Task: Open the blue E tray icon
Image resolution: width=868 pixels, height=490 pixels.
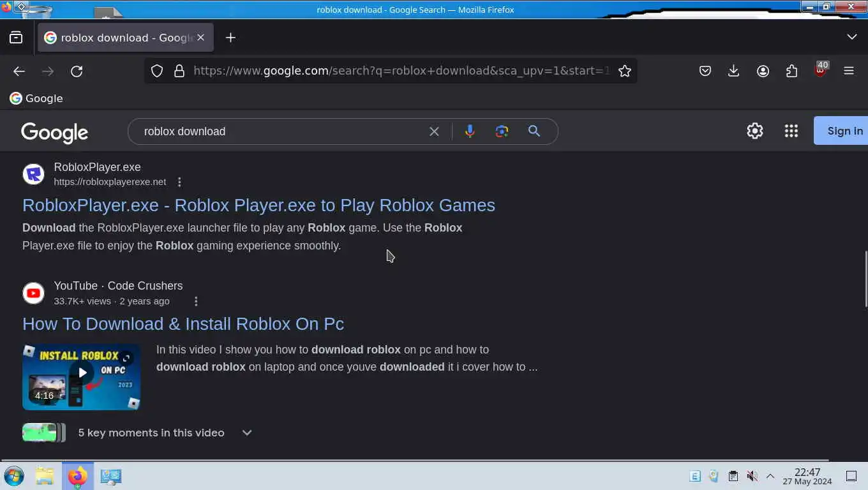Action: tap(695, 476)
